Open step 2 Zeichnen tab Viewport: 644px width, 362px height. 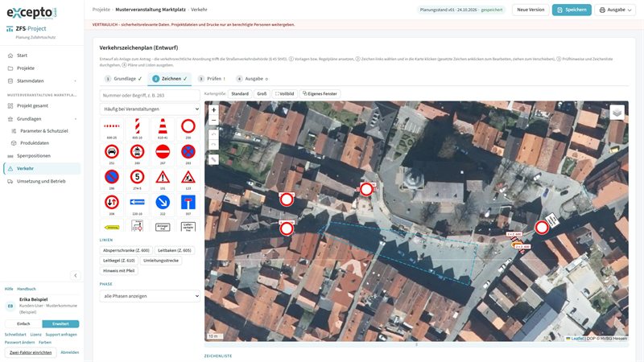coord(170,78)
